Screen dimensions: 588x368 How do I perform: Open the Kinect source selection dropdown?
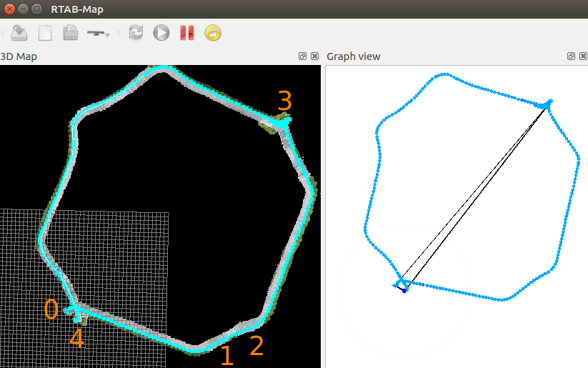98,33
